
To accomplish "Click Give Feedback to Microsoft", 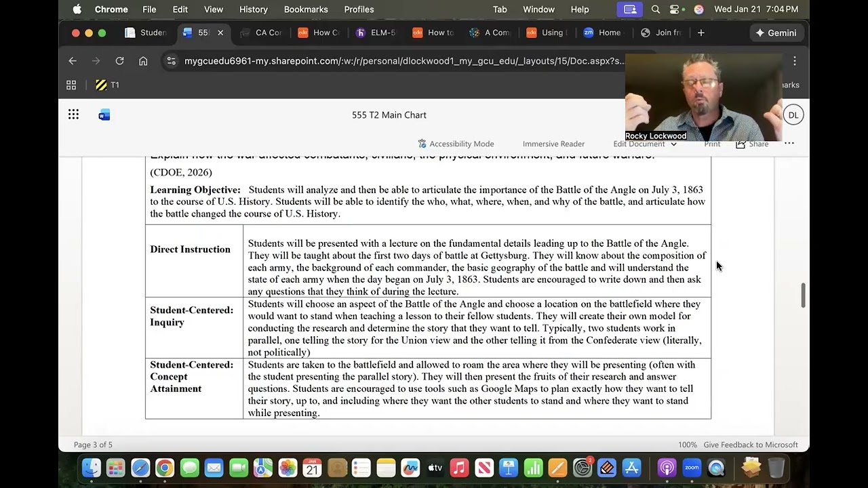I will (x=751, y=445).
